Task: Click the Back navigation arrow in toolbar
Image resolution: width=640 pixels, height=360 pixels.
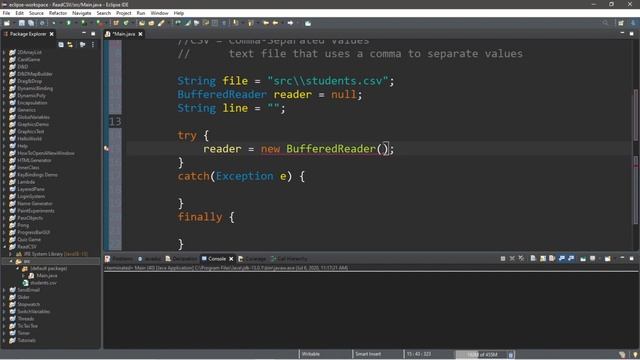Action: click(x=276, y=23)
